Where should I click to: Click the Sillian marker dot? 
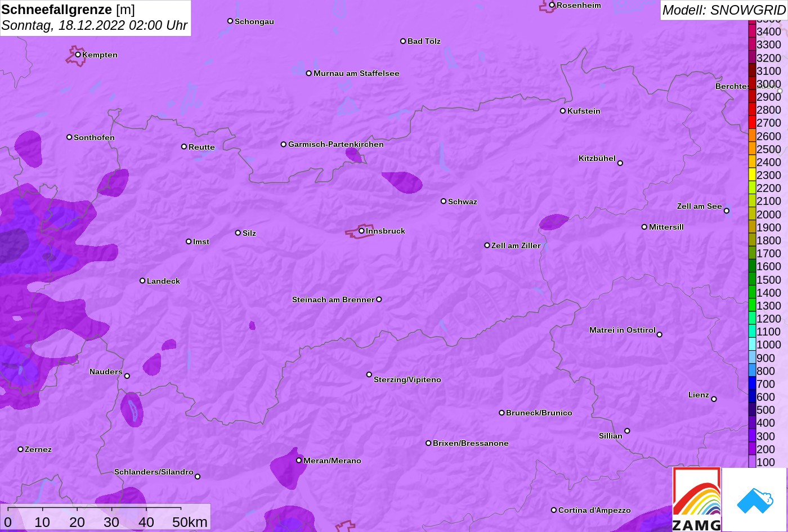(627, 431)
